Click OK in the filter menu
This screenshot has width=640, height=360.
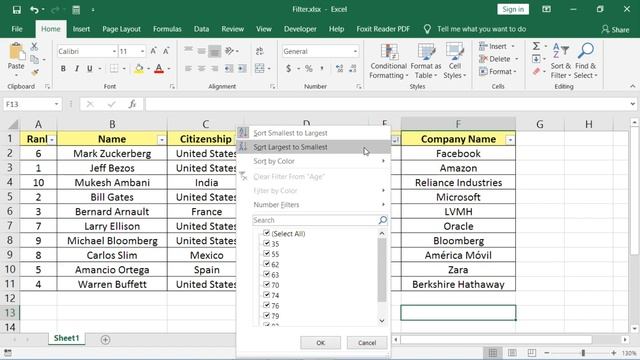point(320,343)
